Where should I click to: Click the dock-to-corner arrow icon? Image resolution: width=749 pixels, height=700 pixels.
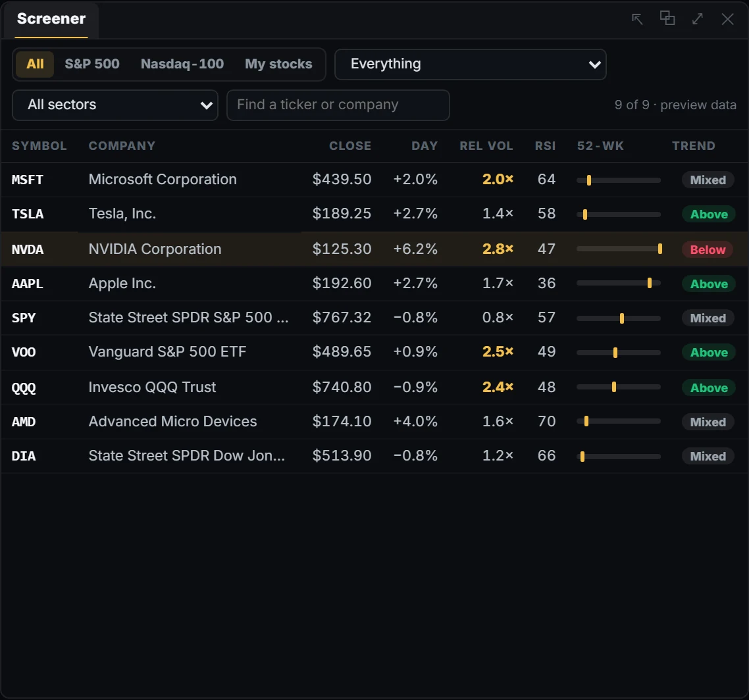[637, 19]
